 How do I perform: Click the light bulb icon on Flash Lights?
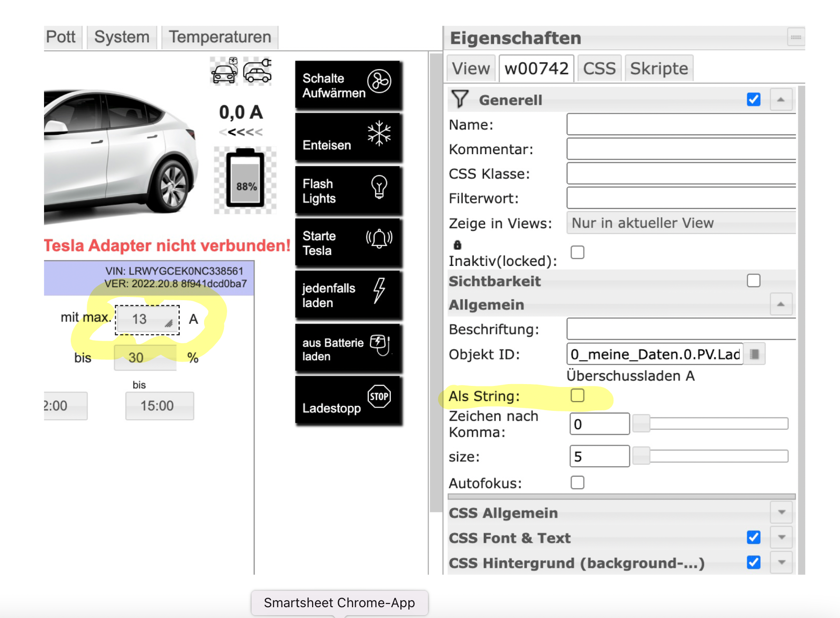click(x=379, y=187)
